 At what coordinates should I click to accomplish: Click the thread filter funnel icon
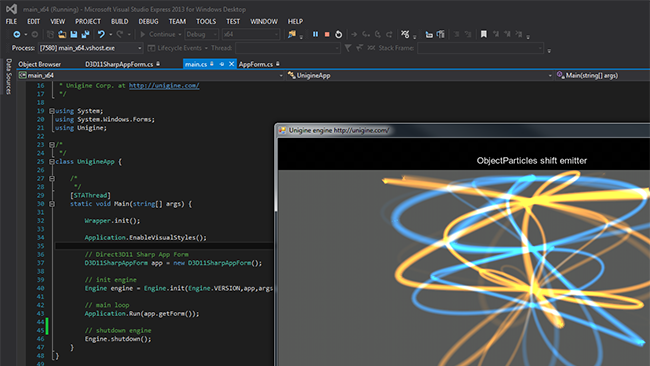(x=348, y=48)
